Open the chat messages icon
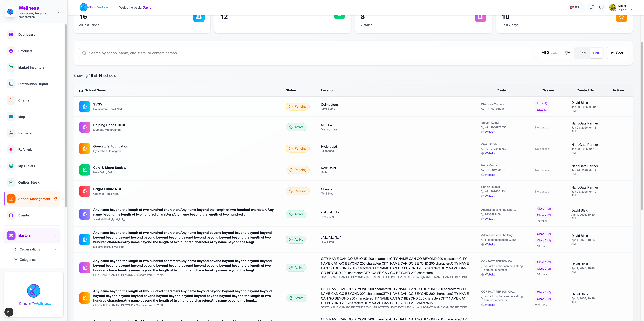 (x=601, y=8)
